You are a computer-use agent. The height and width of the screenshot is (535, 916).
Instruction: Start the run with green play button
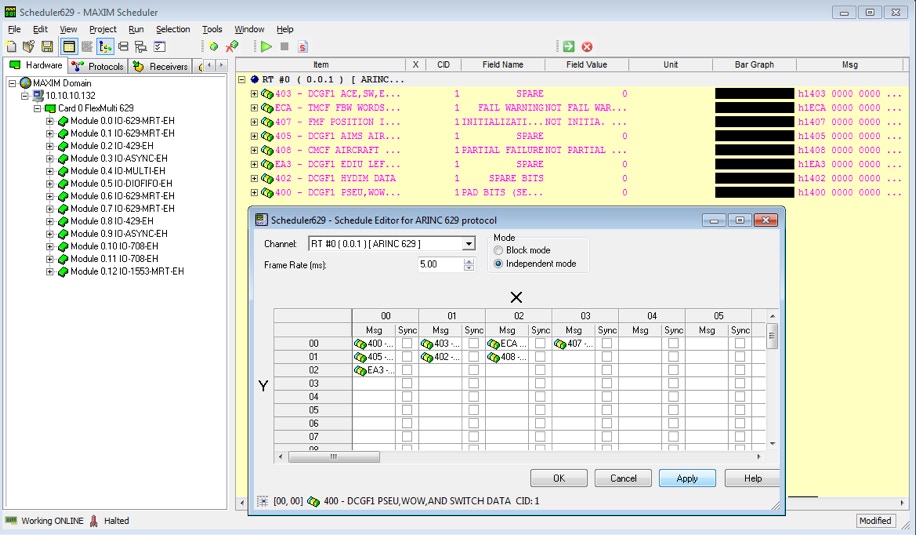click(x=266, y=47)
